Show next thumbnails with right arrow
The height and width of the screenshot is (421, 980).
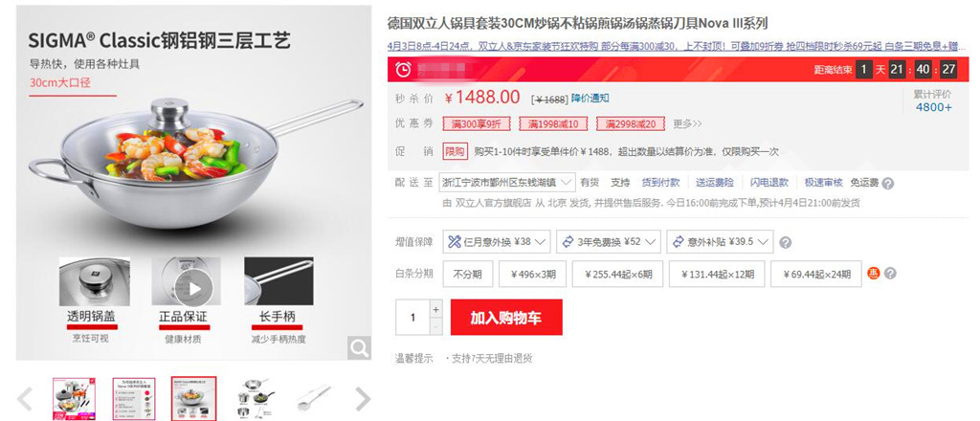tap(363, 398)
